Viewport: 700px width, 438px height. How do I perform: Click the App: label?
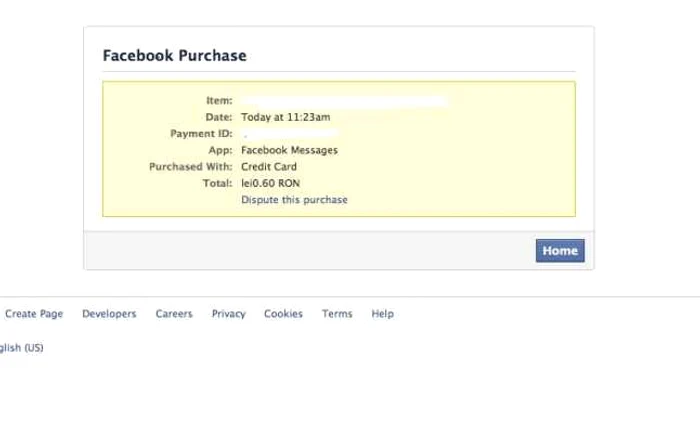tap(221, 150)
